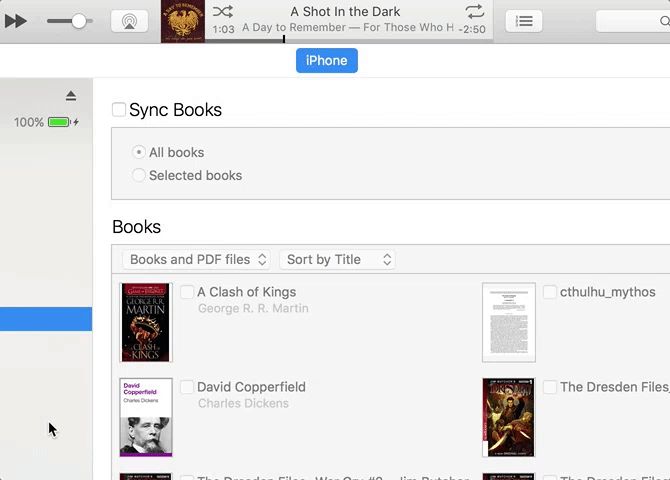Toggle the shuffle icon
This screenshot has width=670, height=480.
tap(223, 12)
